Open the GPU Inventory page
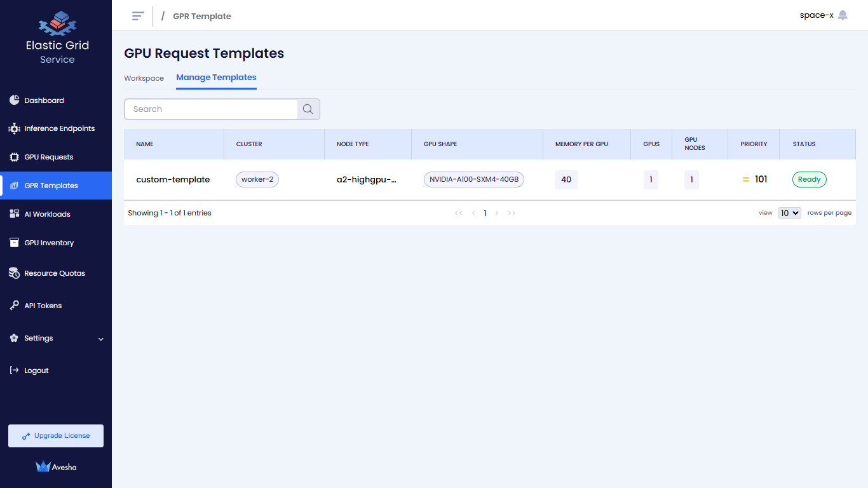 pyautogui.click(x=49, y=243)
